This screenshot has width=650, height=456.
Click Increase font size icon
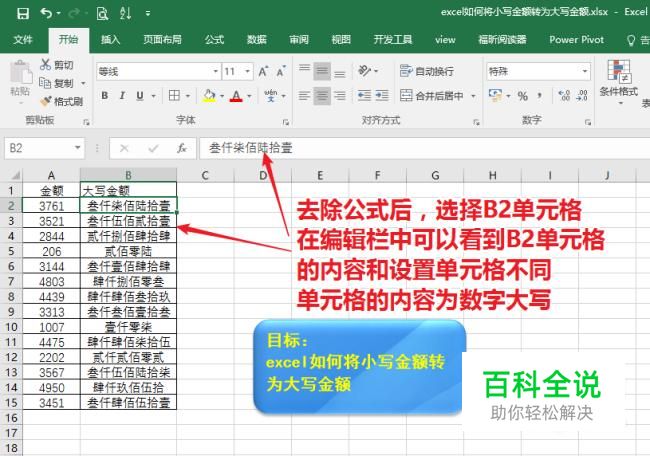263,71
